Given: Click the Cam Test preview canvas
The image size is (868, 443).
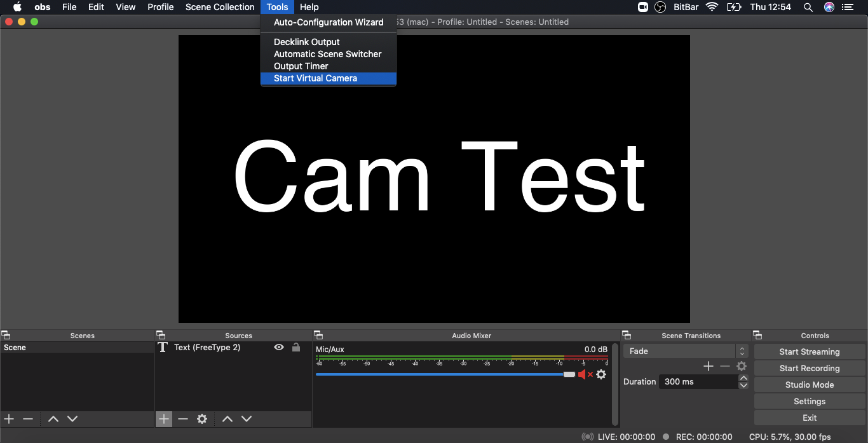Looking at the screenshot, I should click(434, 179).
